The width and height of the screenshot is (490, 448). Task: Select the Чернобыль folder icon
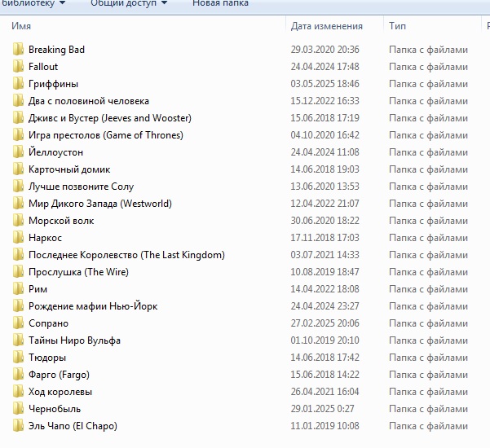pyautogui.click(x=18, y=409)
